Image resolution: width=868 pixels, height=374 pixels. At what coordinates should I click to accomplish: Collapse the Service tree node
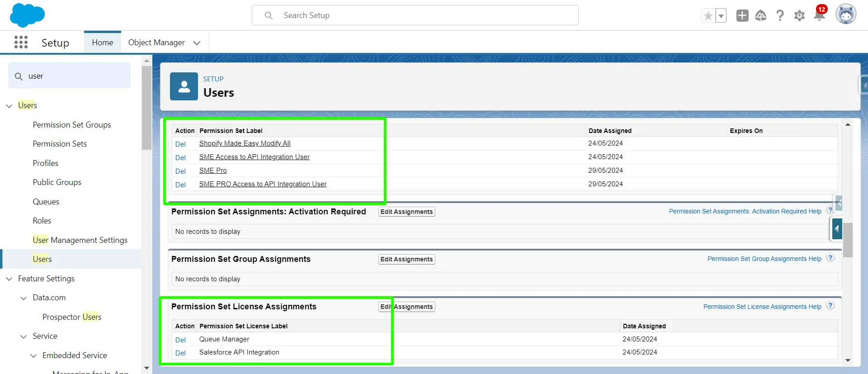24,336
